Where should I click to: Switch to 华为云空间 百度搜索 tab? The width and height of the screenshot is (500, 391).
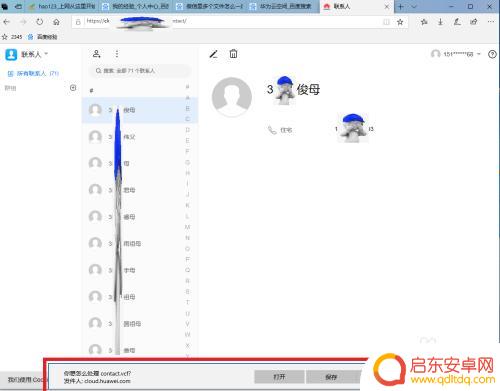coord(283,6)
